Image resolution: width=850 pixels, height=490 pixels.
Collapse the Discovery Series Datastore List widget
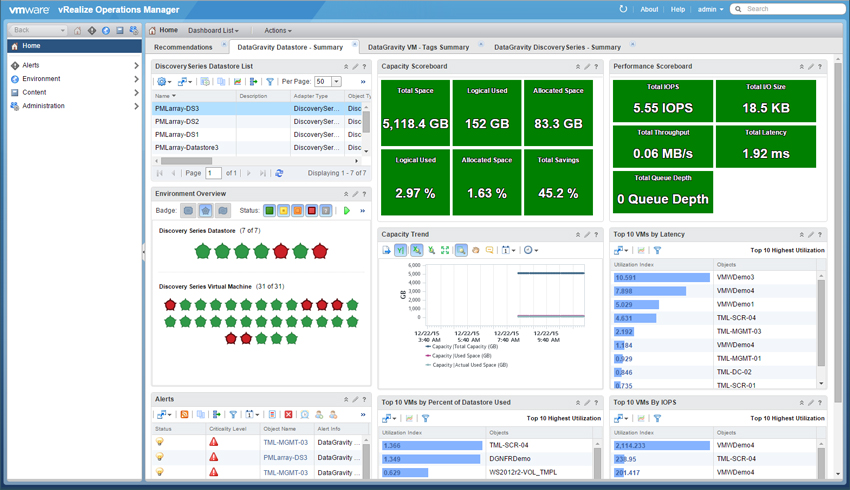[346, 67]
